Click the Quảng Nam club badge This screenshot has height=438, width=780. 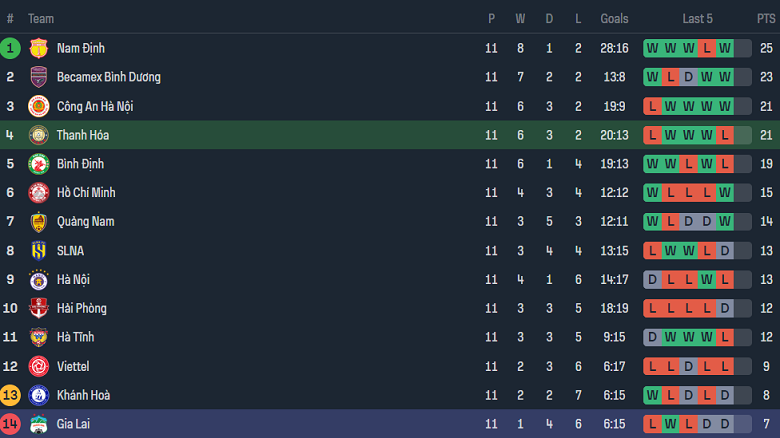point(39,222)
